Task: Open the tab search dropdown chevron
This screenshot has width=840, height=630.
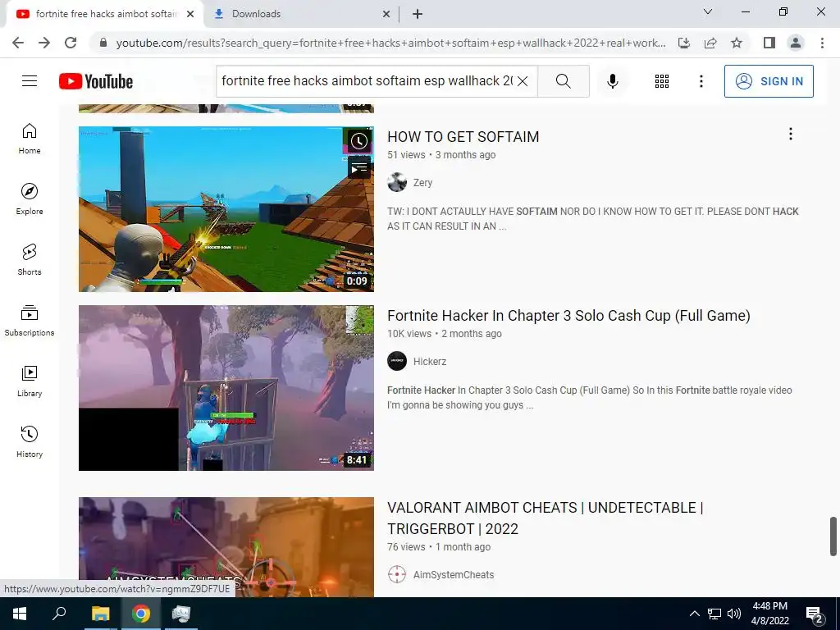Action: [708, 11]
